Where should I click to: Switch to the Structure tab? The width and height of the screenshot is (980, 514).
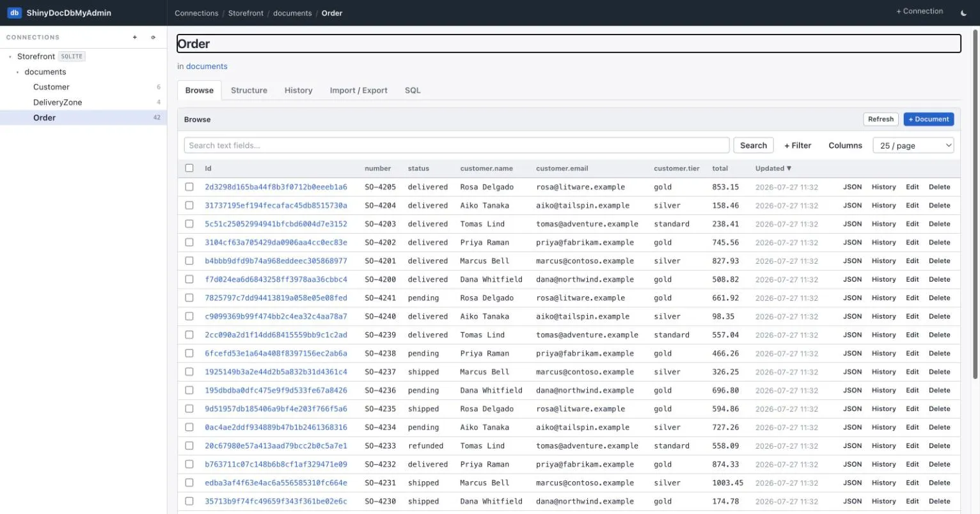pyautogui.click(x=249, y=90)
